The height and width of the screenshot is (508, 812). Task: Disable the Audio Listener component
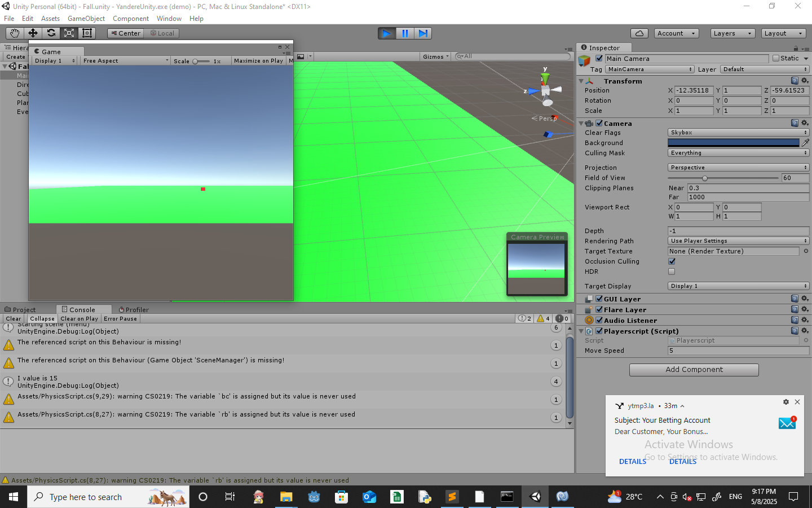pyautogui.click(x=599, y=320)
